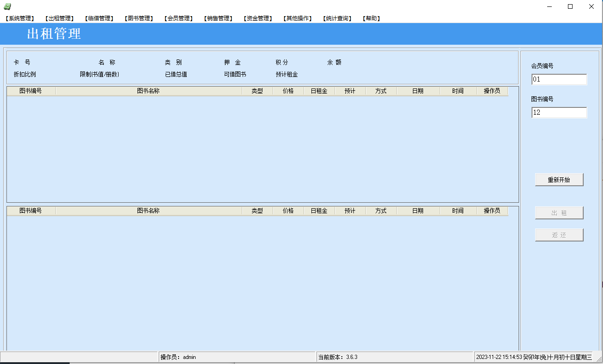Click the 名称 label in info panel
Image resolution: width=603 pixels, height=364 pixels.
click(107, 63)
